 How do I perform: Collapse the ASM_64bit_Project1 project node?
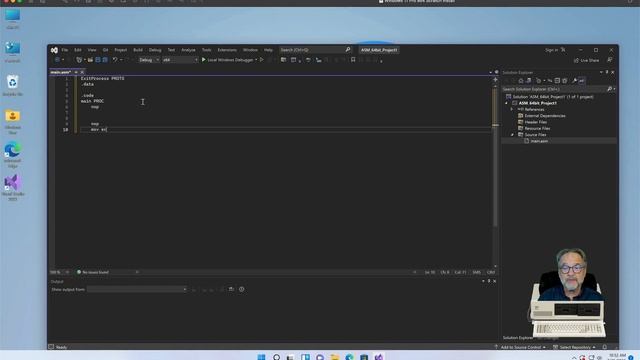tap(507, 103)
